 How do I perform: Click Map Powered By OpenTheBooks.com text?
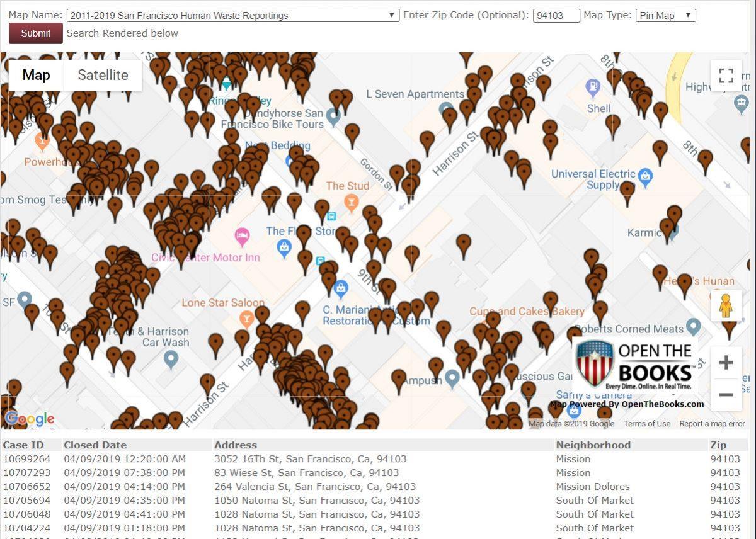(x=627, y=404)
